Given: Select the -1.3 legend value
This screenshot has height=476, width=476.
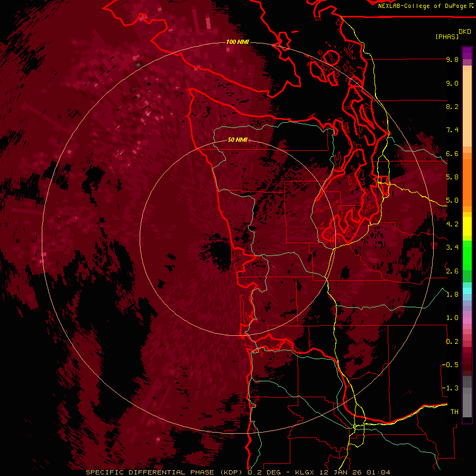Looking at the screenshot, I should [x=450, y=388].
